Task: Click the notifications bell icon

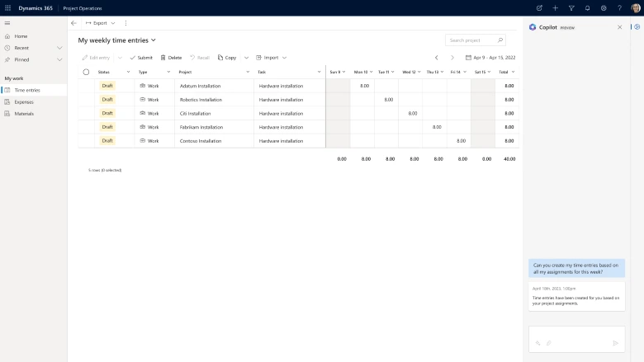Action: tap(587, 7)
